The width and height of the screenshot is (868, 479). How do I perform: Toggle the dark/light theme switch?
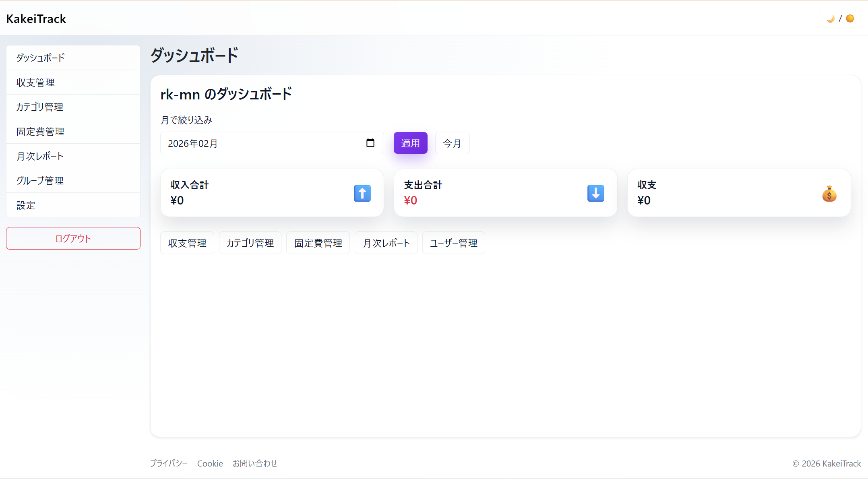(840, 19)
